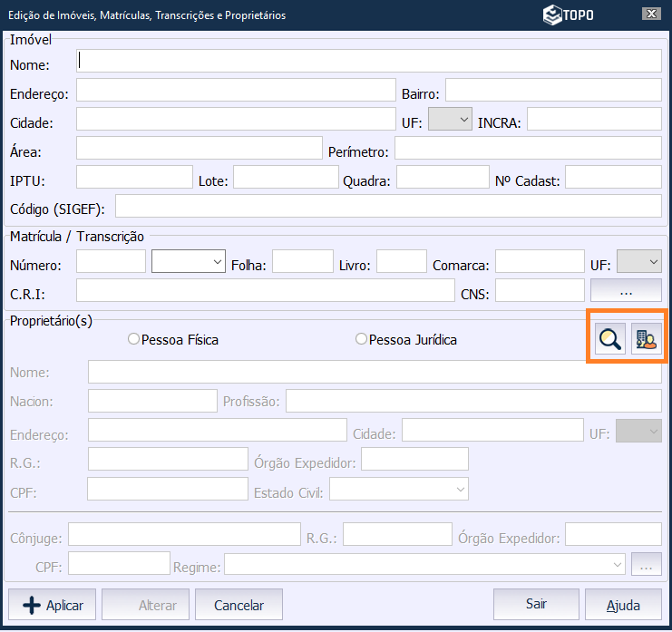Click the magnifier search owner icon
This screenshot has width=672, height=632.
coord(610,339)
